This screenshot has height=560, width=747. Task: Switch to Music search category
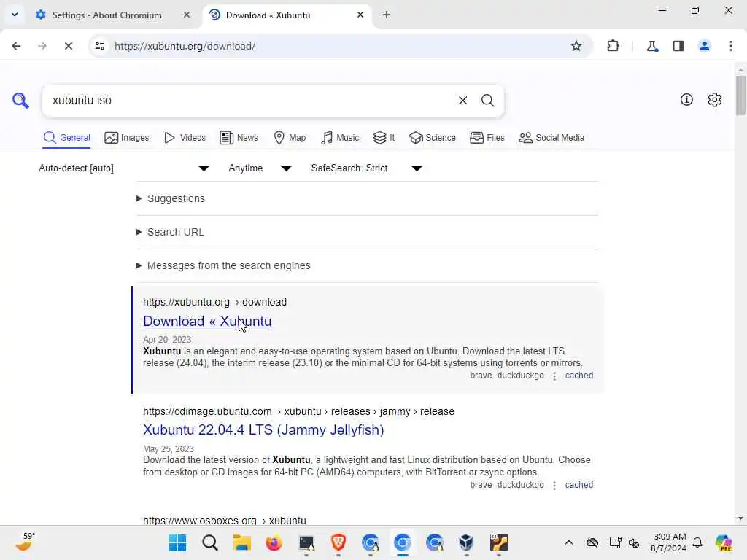[x=340, y=138]
